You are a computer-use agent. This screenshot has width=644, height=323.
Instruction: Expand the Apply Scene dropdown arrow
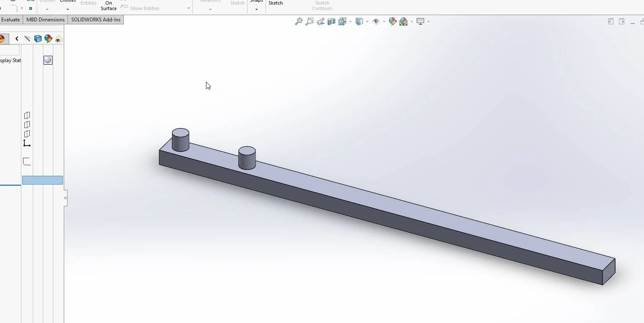(412, 22)
